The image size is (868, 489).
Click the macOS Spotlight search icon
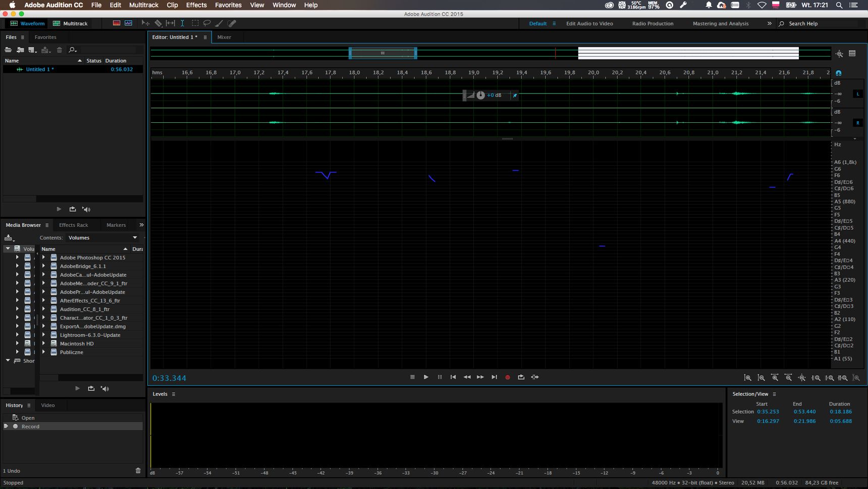tap(839, 5)
